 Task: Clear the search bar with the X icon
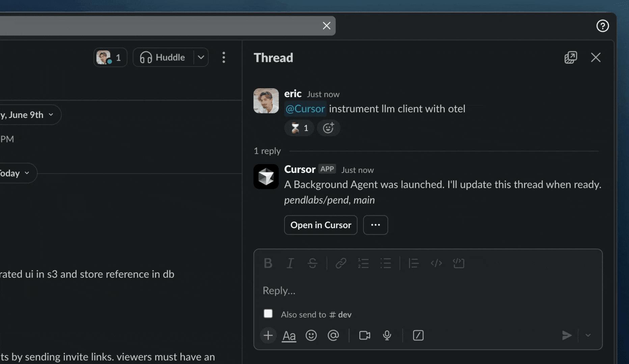(x=326, y=26)
